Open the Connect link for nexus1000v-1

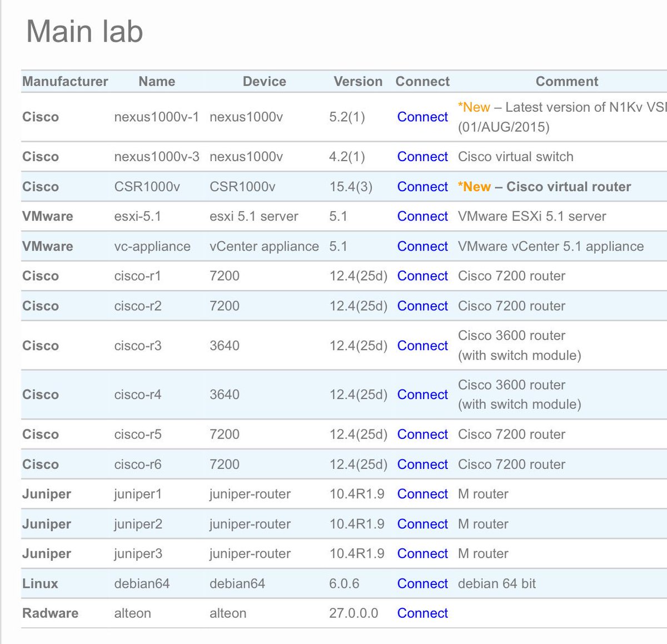pos(422,117)
